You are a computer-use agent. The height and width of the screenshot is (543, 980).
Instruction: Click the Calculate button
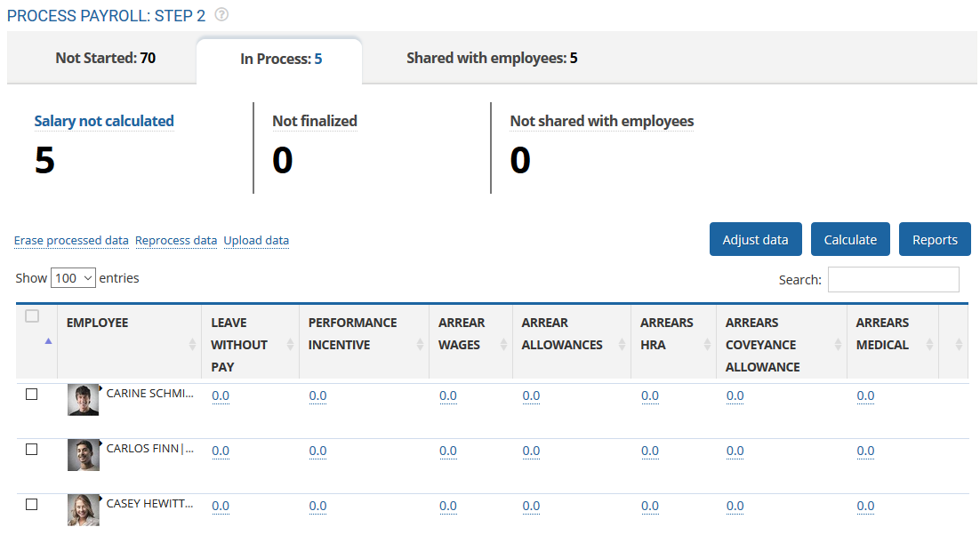(850, 239)
